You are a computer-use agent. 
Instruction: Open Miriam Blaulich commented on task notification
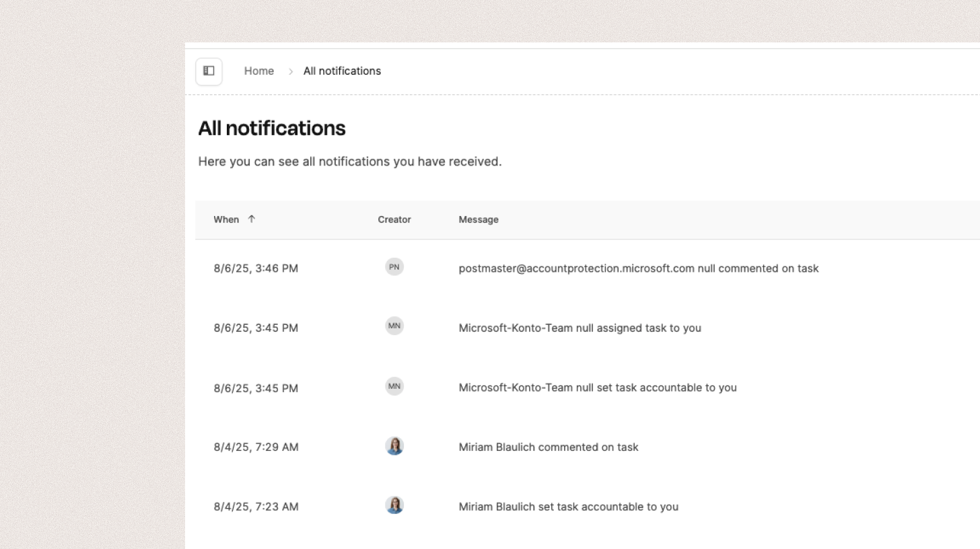click(x=549, y=447)
